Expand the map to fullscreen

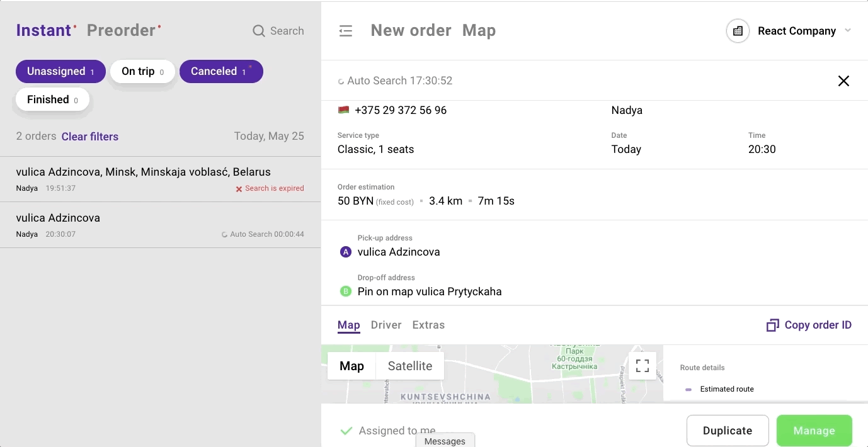pyautogui.click(x=642, y=366)
